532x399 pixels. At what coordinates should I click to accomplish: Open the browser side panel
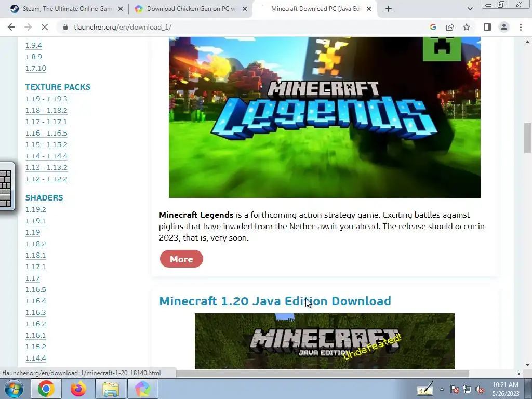pyautogui.click(x=487, y=27)
